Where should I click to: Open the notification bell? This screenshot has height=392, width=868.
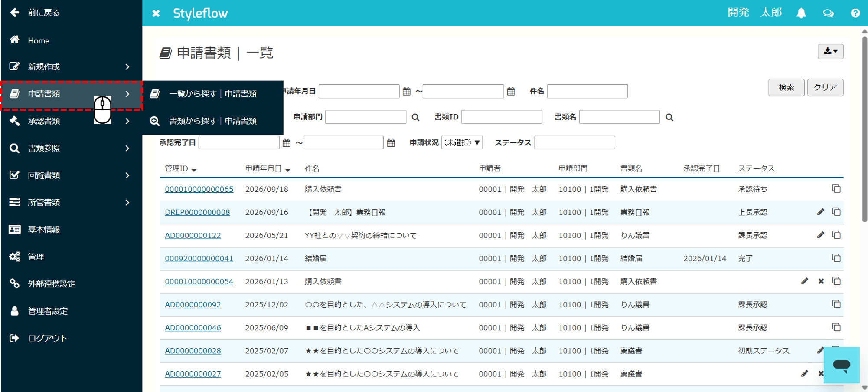(801, 13)
